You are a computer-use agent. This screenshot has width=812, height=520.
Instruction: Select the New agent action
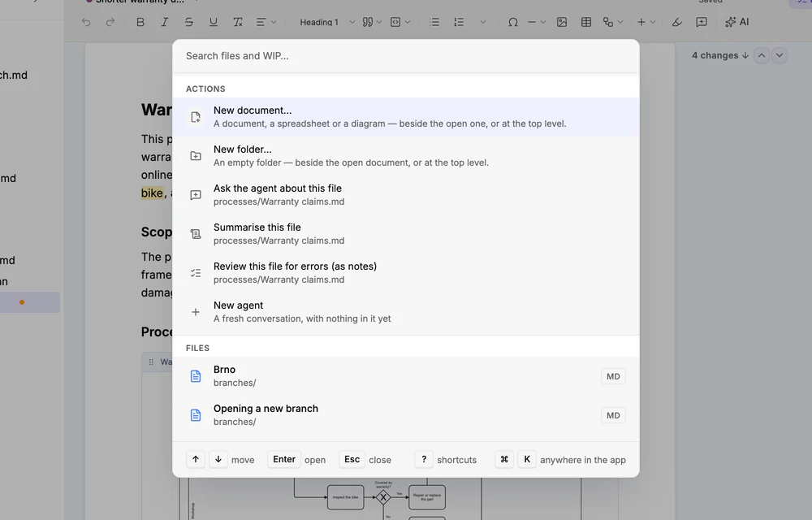tap(405, 312)
